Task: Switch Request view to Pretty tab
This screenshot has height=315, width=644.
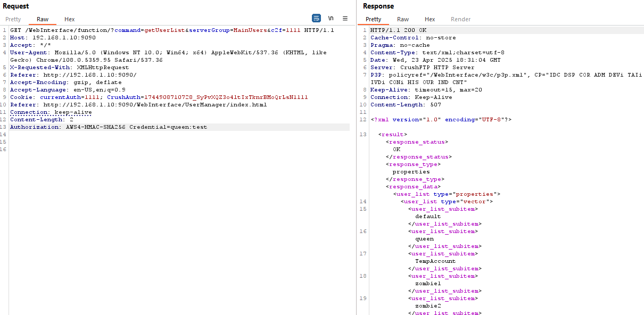Action: click(13, 19)
